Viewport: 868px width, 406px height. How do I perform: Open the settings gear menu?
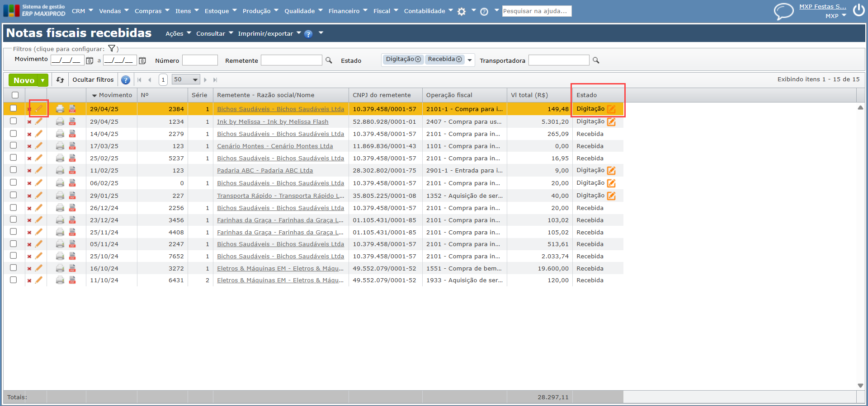(461, 12)
